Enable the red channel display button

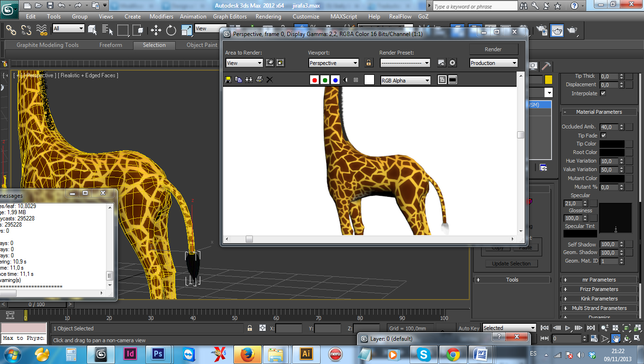314,80
